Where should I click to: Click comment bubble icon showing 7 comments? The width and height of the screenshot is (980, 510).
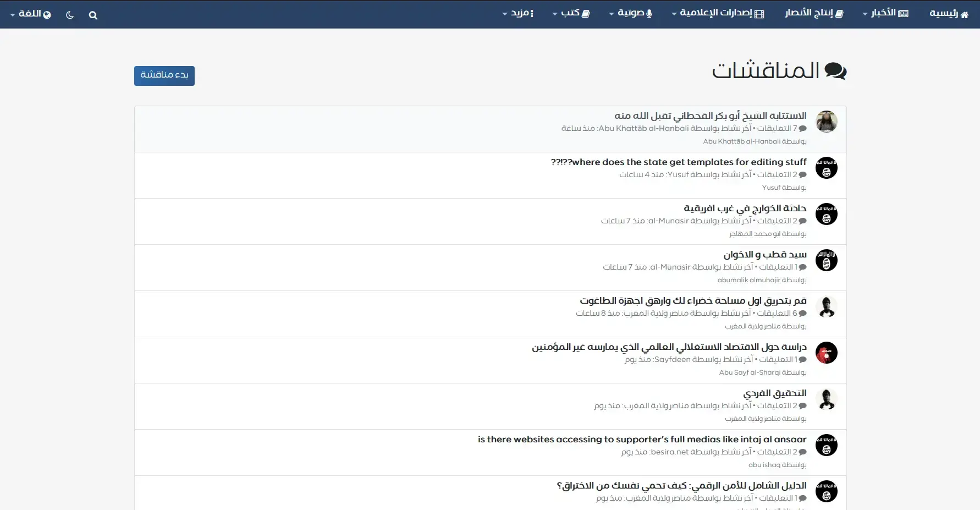click(802, 129)
